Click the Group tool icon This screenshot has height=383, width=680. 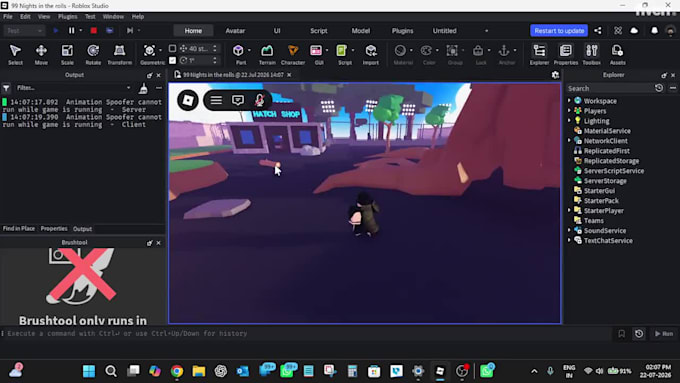(452, 51)
